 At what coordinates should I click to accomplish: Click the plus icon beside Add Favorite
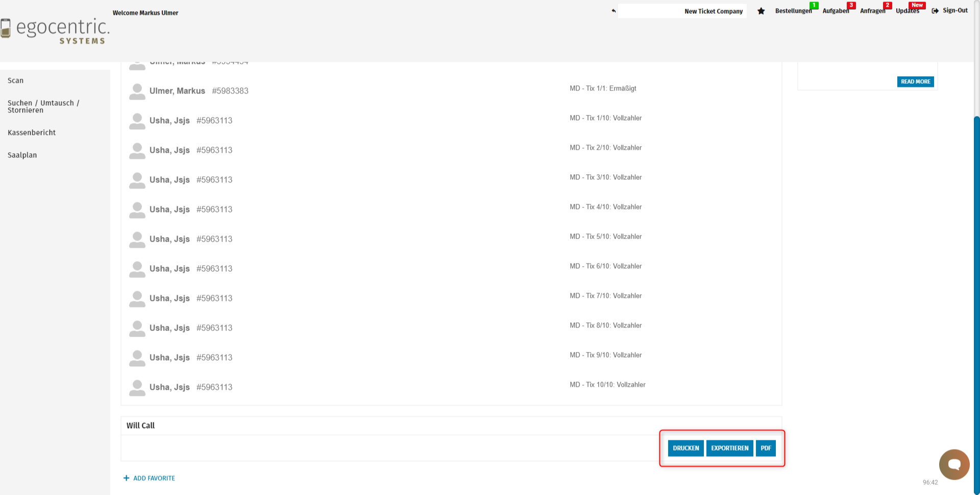tap(126, 478)
